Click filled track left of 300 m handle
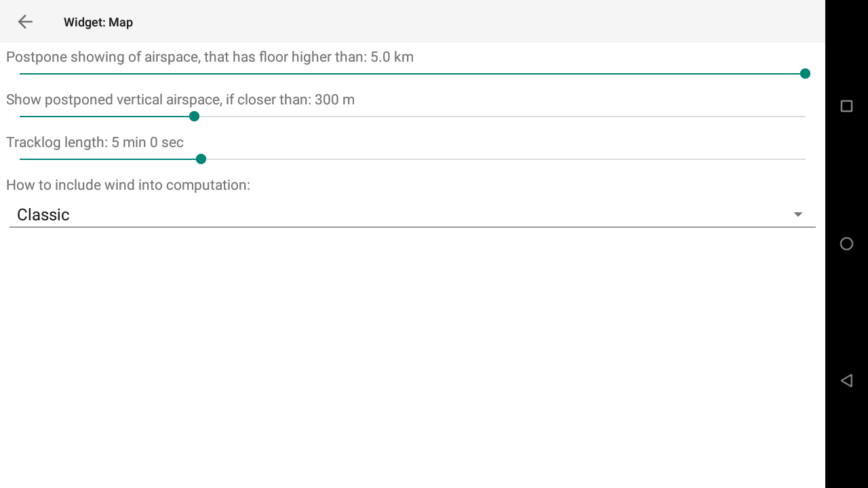868x488 pixels. click(105, 117)
